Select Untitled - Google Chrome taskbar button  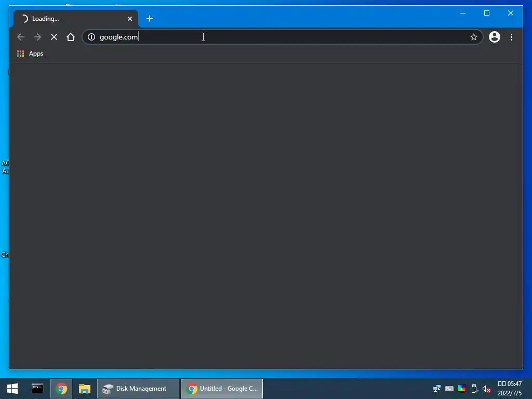[222, 389]
